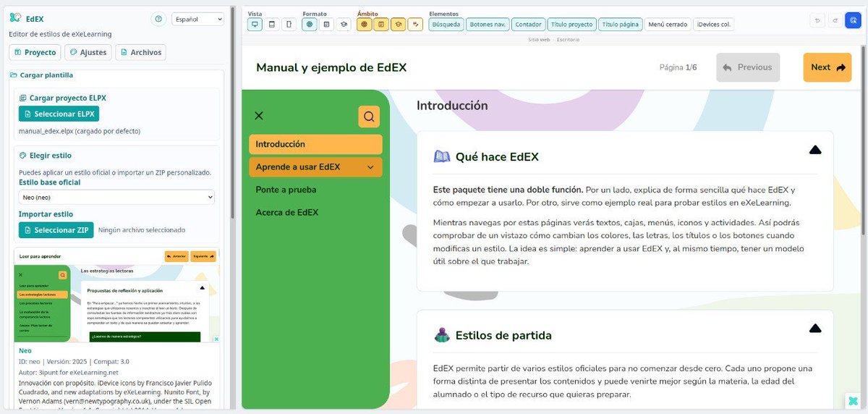Viewport: 868px width, 414px height.
Task: Click the Página 1/6 counter
Action: 678,67
